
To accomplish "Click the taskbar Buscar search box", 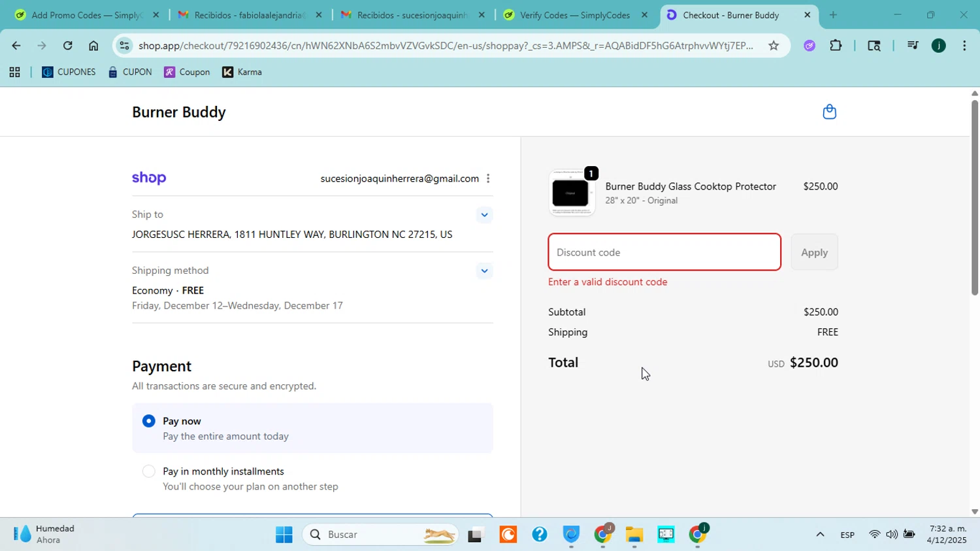I will coord(382,535).
